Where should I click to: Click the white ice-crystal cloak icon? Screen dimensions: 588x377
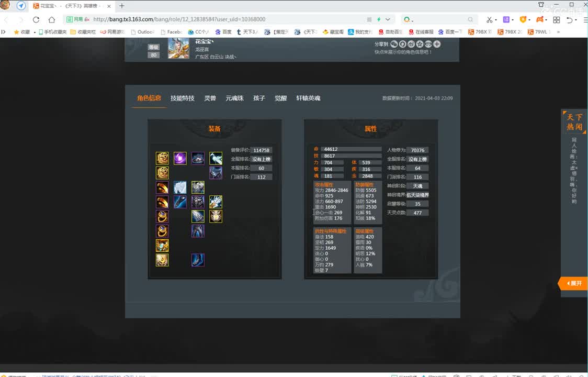(180, 187)
